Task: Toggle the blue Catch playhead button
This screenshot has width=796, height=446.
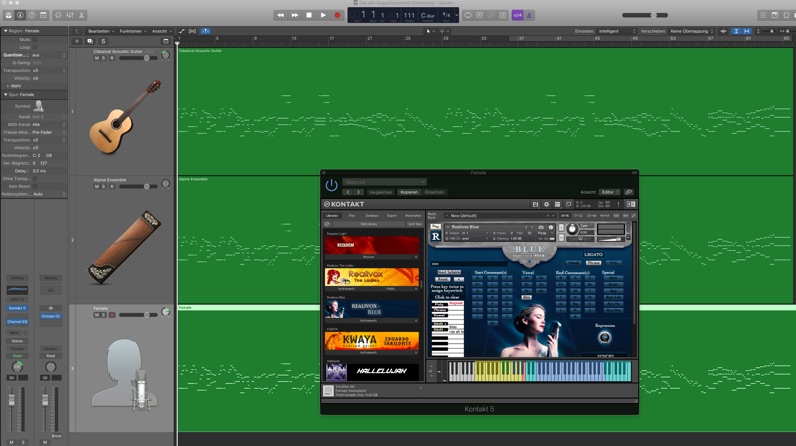Action: pos(205,31)
